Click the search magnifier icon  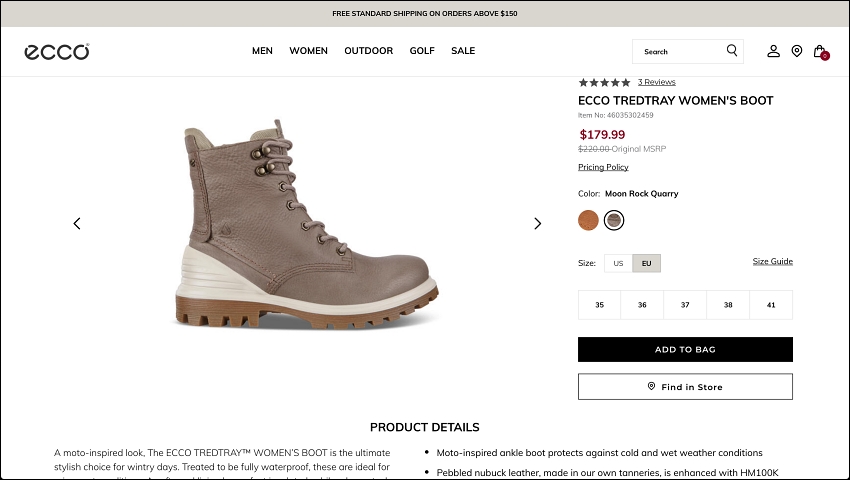click(x=732, y=51)
